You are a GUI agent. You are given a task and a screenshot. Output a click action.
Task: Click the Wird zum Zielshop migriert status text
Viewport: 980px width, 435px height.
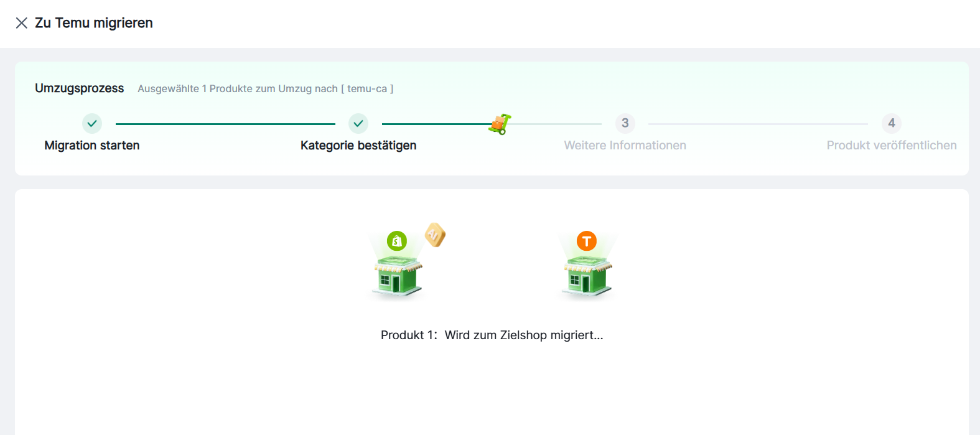tap(523, 335)
